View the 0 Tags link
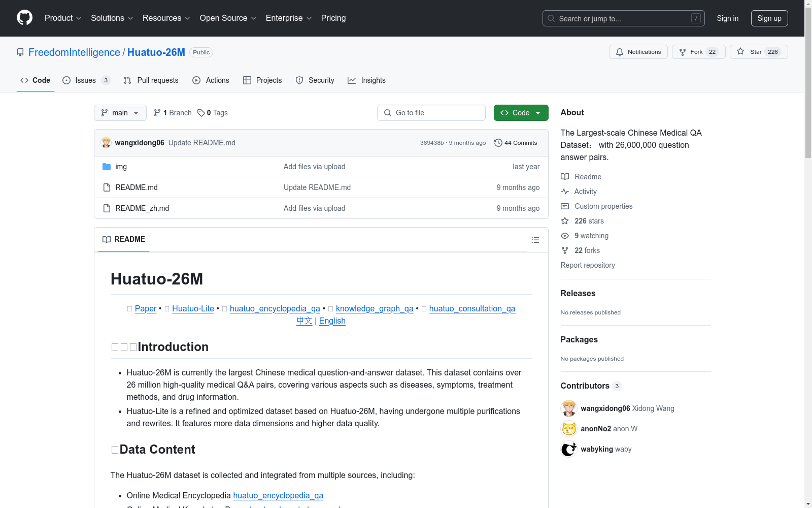 (x=213, y=113)
